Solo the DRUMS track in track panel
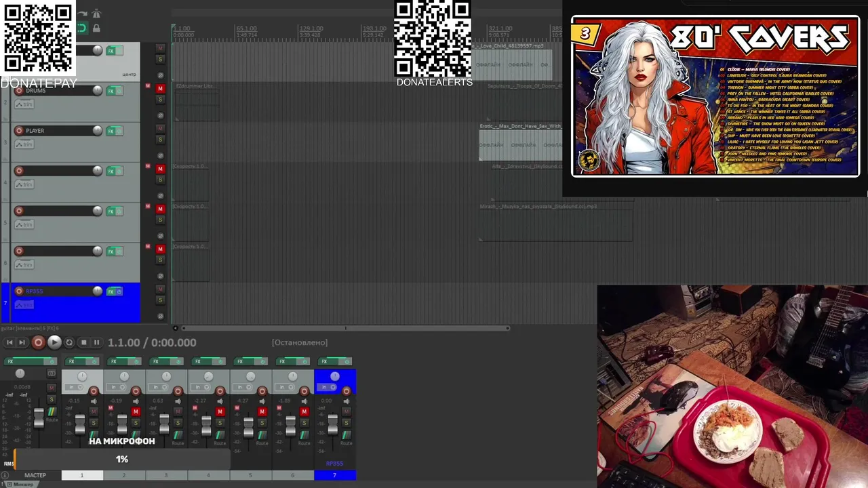 (161, 100)
